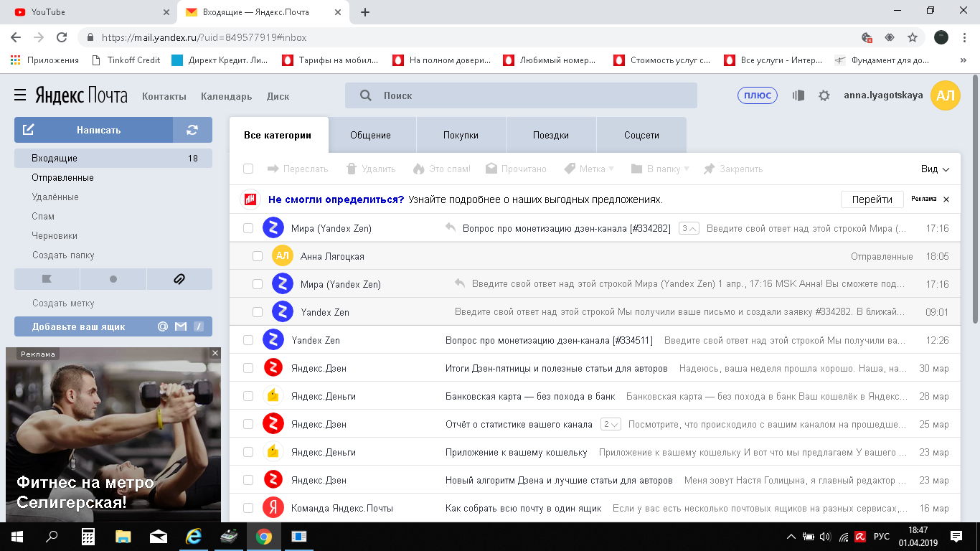Tick the select-all messages checkbox in toolbar
980x551 pixels.
click(248, 169)
